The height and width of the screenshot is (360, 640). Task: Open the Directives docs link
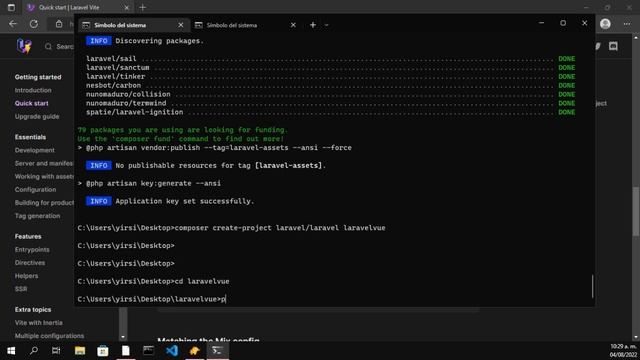point(30,262)
